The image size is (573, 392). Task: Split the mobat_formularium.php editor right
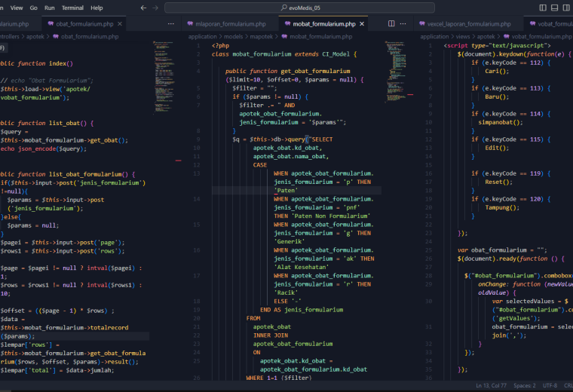[x=391, y=24]
